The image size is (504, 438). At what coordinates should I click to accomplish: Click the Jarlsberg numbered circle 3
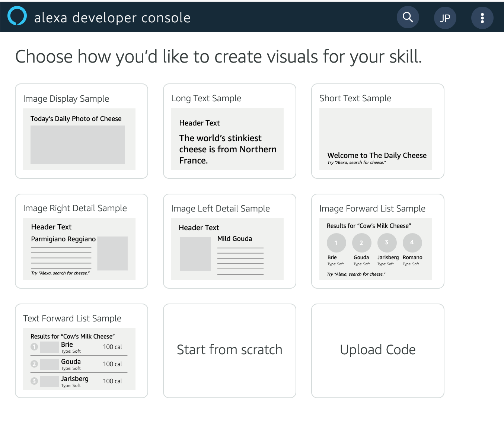pos(387,242)
